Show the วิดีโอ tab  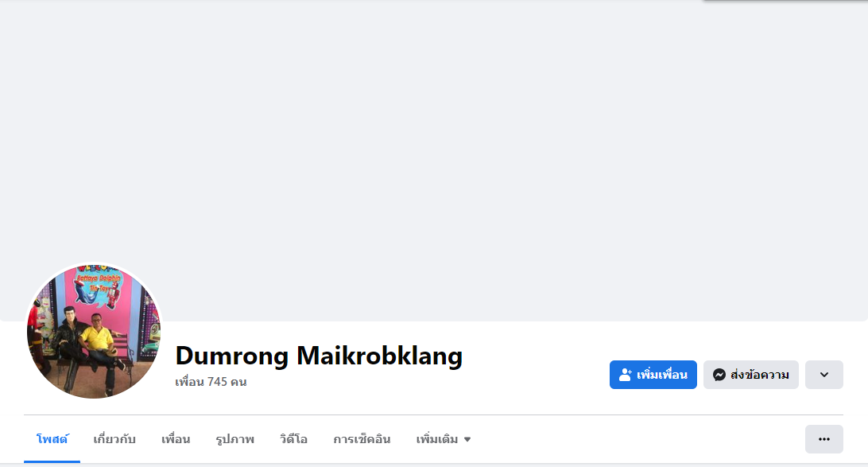coord(293,439)
